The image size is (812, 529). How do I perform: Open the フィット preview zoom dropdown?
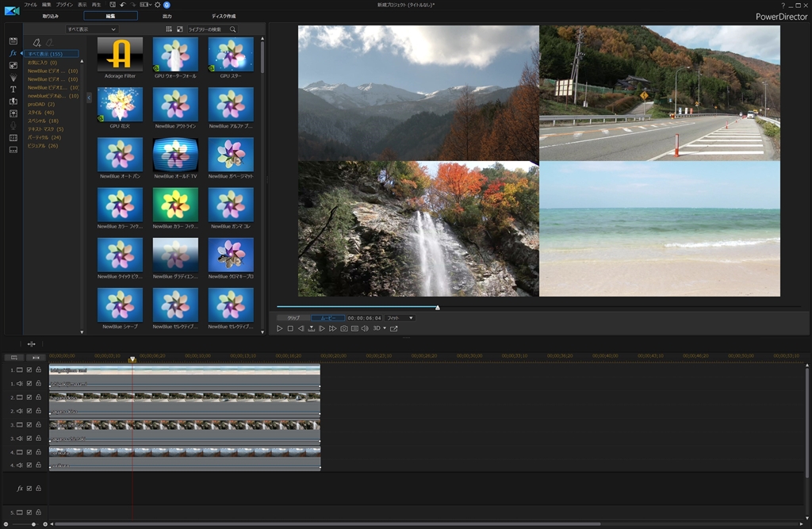click(x=400, y=318)
